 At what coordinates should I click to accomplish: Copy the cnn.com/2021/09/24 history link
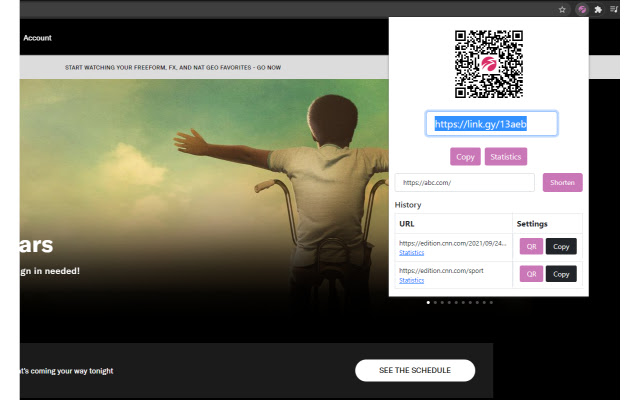tap(561, 247)
